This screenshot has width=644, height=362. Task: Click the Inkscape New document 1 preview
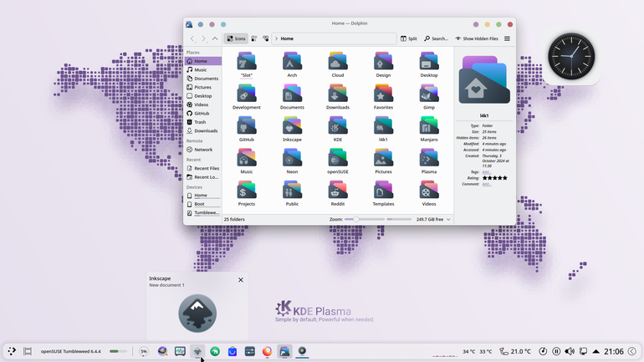click(x=197, y=314)
